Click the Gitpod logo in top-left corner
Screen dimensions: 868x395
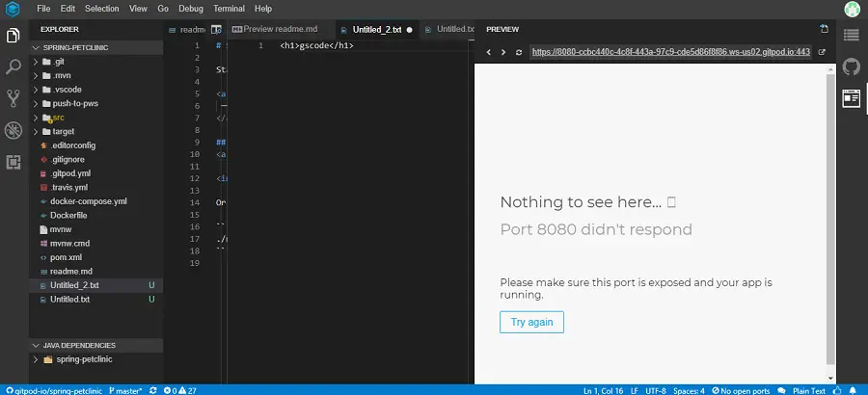[13, 9]
